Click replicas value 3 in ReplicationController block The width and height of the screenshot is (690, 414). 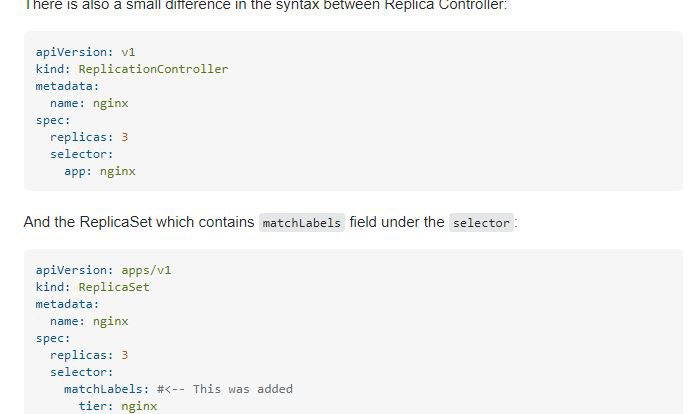pos(125,137)
